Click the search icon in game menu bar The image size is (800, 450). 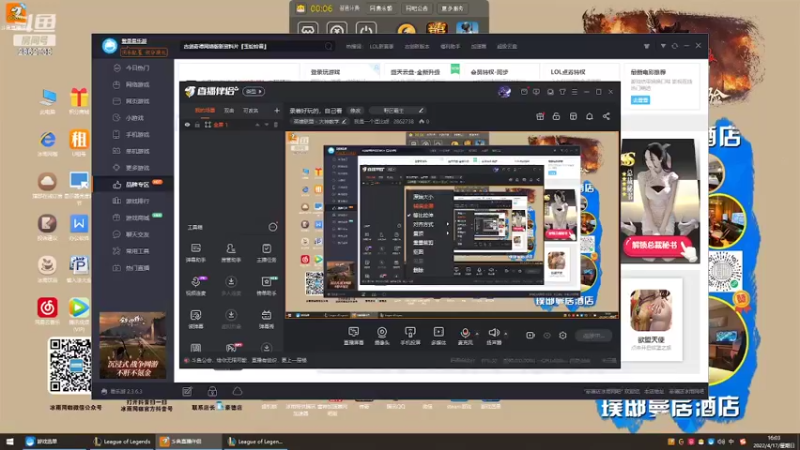coord(328,46)
